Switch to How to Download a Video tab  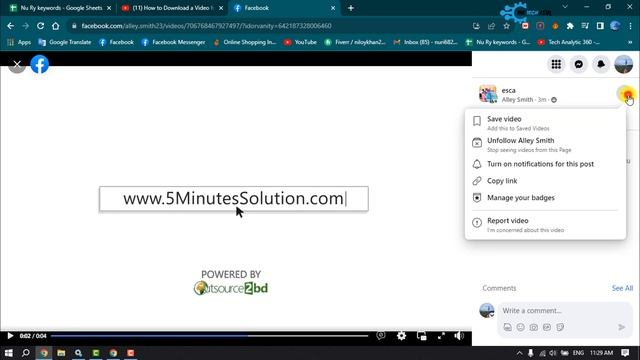171,8
